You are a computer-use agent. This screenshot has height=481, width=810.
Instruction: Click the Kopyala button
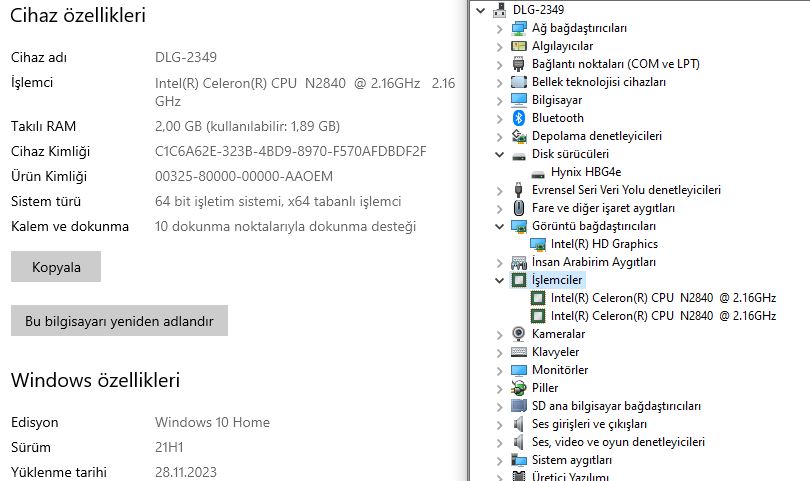pyautogui.click(x=56, y=267)
